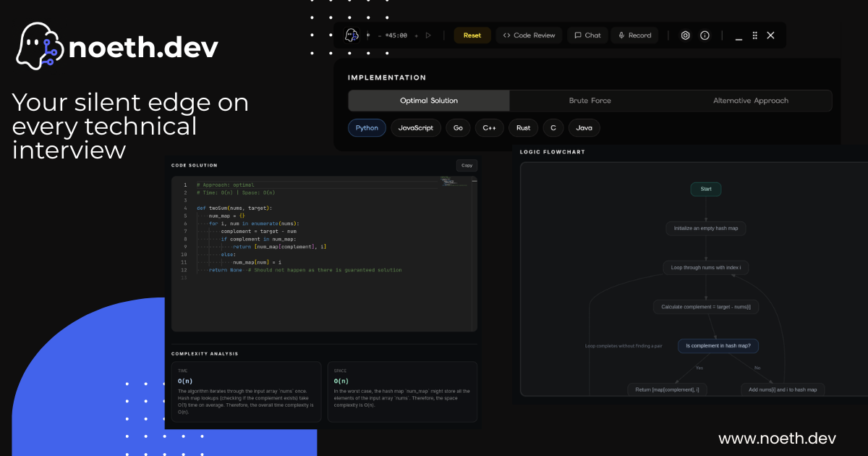Decrease the timer with the minus icon
This screenshot has height=456, width=868.
point(380,35)
